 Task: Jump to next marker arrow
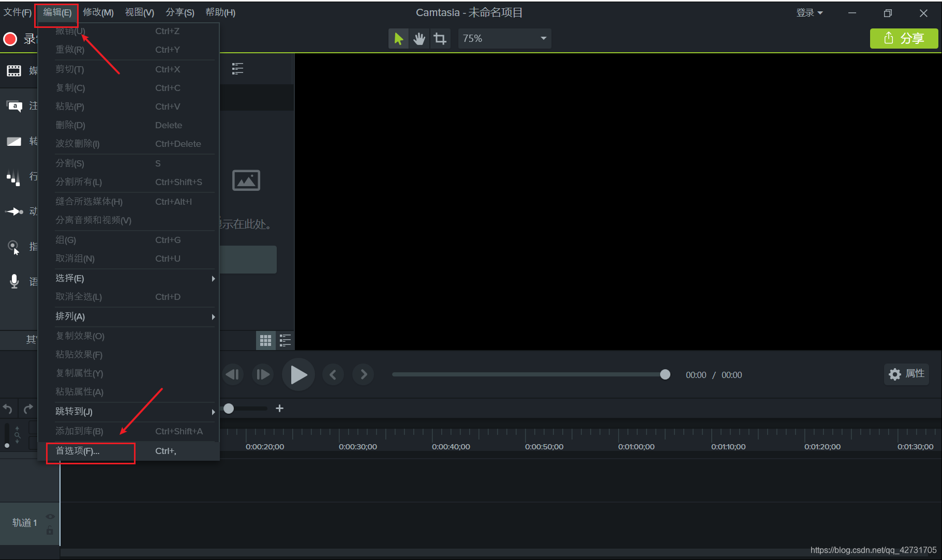pos(363,374)
